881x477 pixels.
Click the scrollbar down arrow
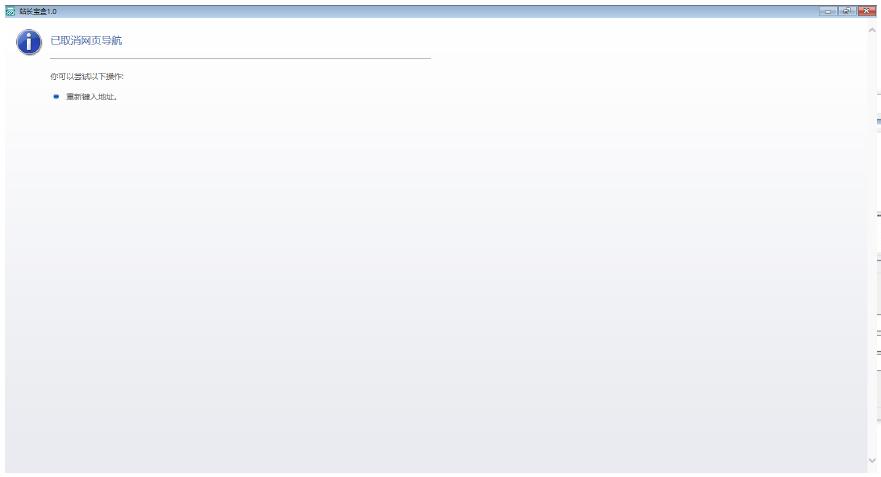tap(871, 460)
